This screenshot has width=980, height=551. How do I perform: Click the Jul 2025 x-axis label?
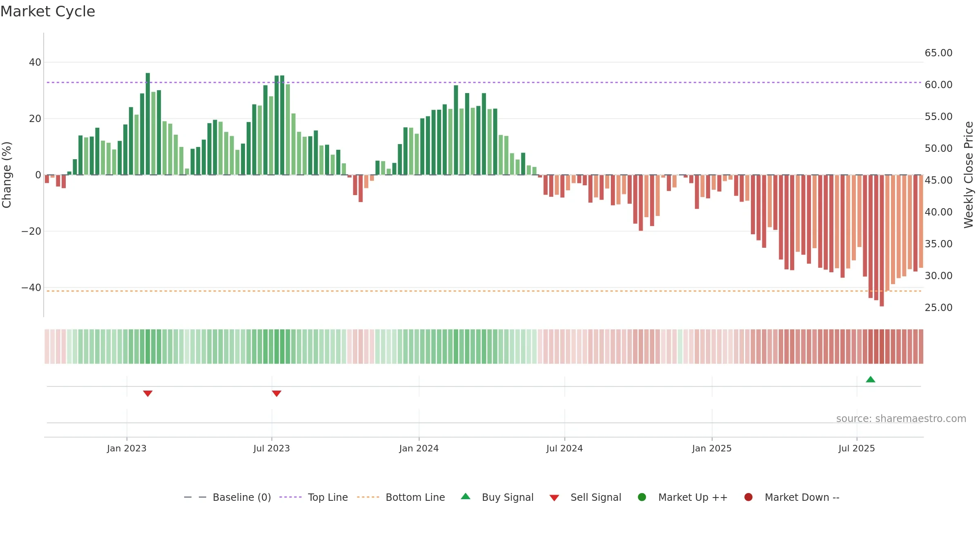tap(857, 448)
